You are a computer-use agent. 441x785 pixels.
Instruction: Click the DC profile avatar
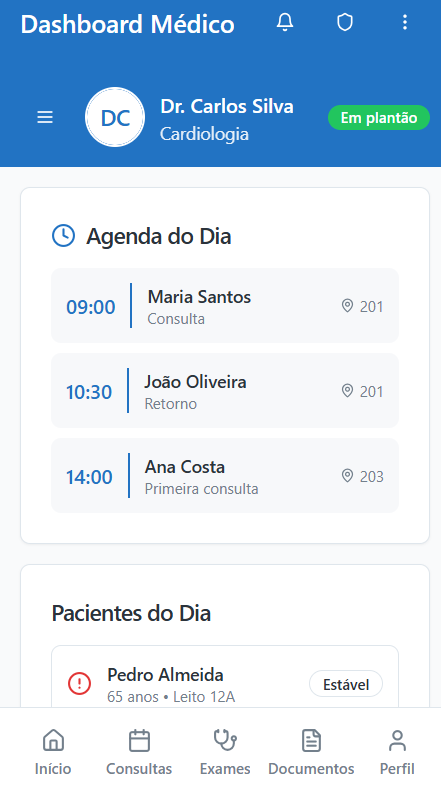pos(115,118)
